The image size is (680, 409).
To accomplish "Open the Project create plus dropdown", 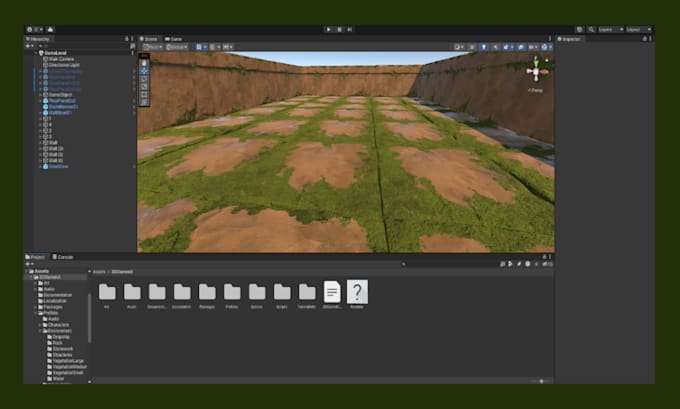I will [29, 264].
